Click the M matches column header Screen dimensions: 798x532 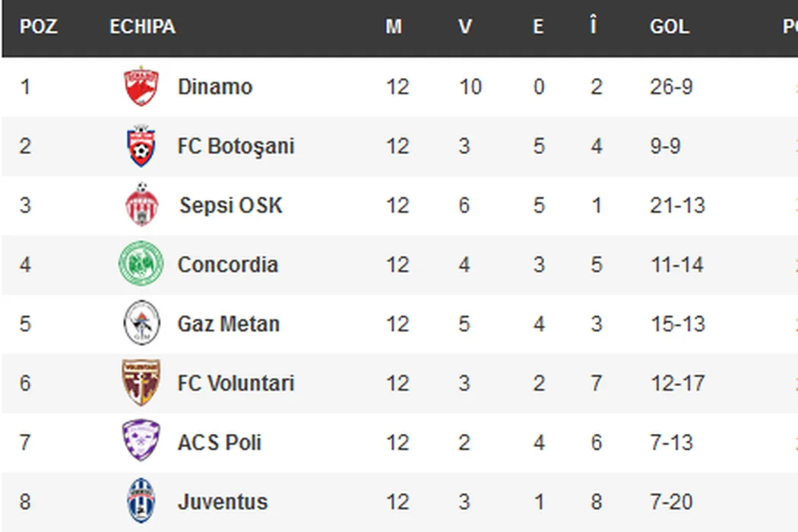tap(393, 27)
